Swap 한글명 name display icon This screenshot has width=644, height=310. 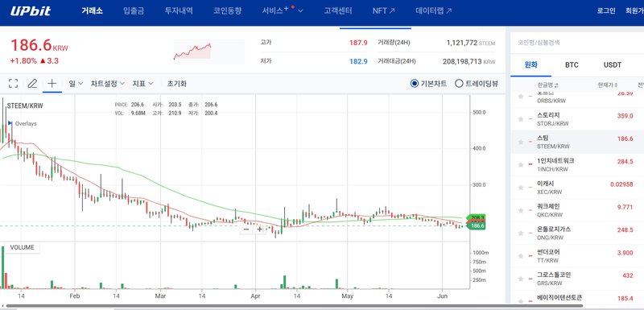(556, 85)
